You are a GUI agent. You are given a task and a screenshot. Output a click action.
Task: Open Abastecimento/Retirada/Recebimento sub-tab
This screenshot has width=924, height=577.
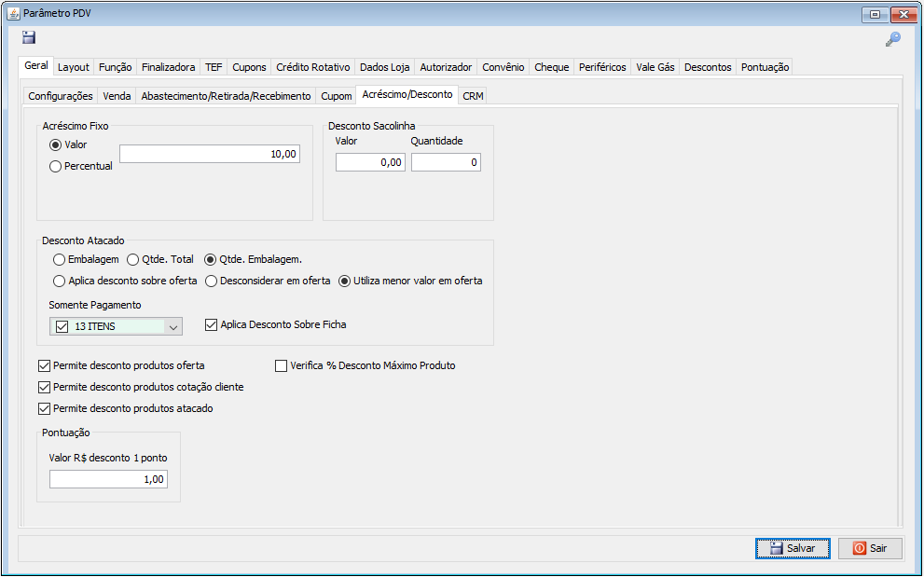click(226, 96)
